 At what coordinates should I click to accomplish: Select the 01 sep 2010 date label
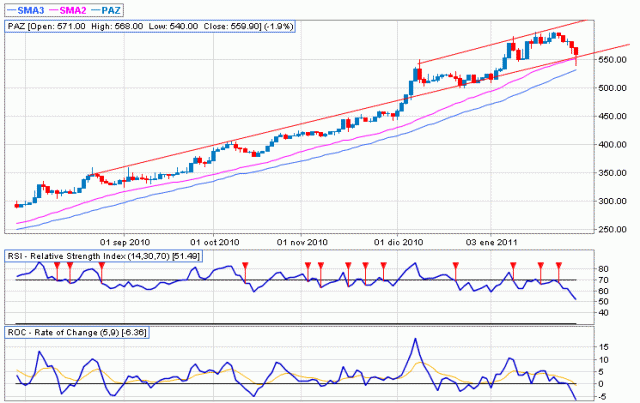(x=125, y=243)
